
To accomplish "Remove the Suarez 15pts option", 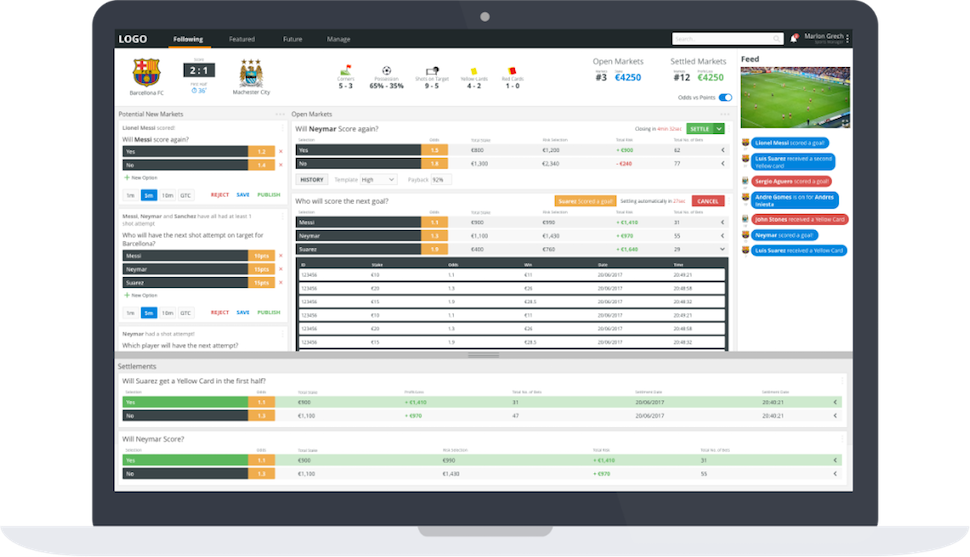I will click(x=281, y=283).
